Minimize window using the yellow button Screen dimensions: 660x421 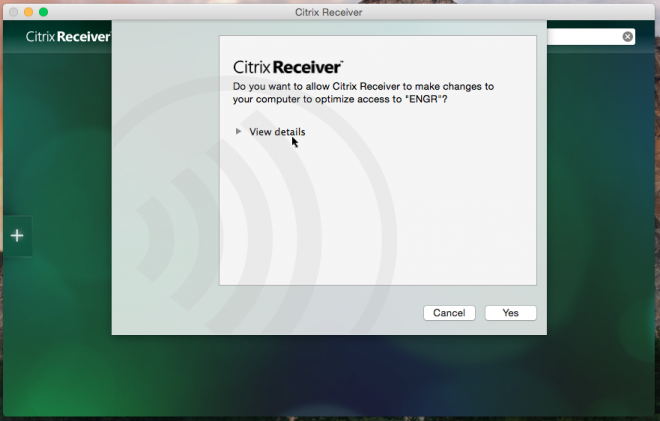coord(28,12)
